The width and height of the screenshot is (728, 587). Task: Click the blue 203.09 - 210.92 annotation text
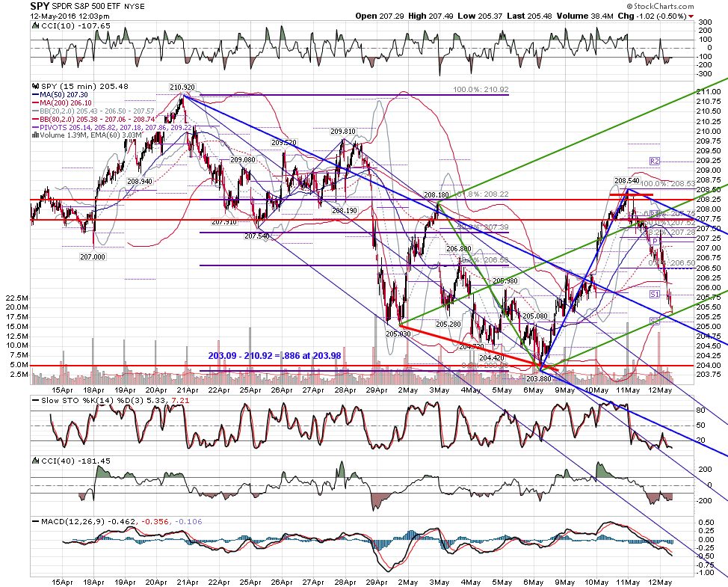tap(274, 356)
